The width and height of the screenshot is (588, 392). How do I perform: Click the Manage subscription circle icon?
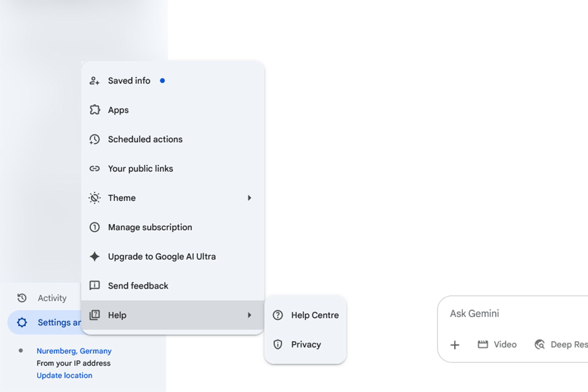pyautogui.click(x=94, y=227)
